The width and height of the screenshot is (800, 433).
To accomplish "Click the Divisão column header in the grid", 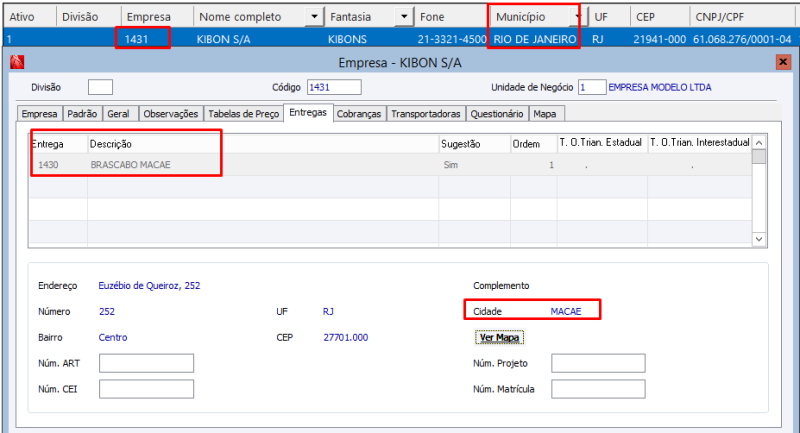I will coord(89,17).
